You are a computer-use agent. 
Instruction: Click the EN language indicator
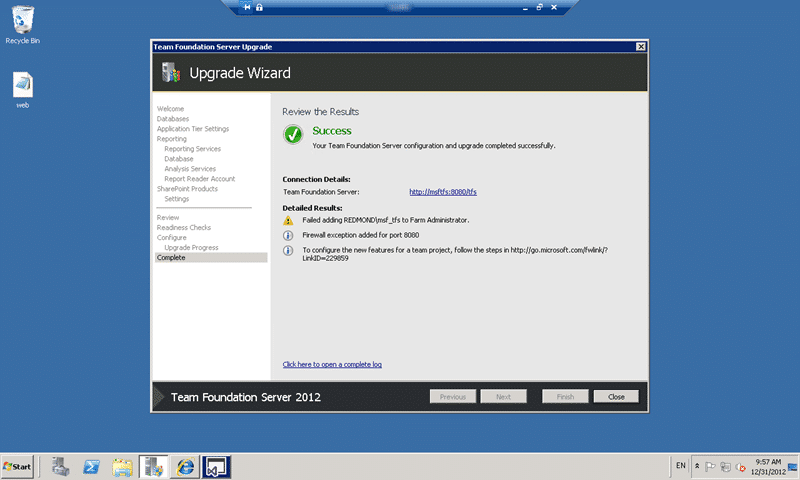point(681,466)
